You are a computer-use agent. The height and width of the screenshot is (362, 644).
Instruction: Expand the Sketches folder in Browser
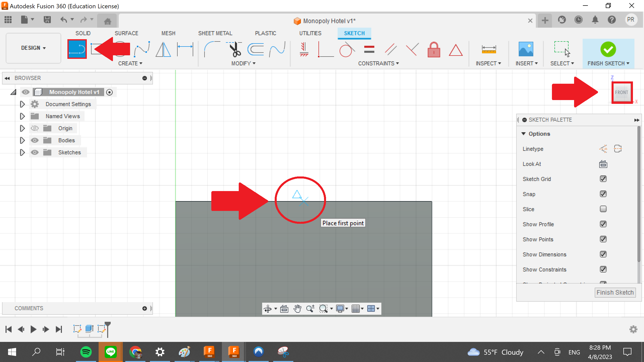22,152
